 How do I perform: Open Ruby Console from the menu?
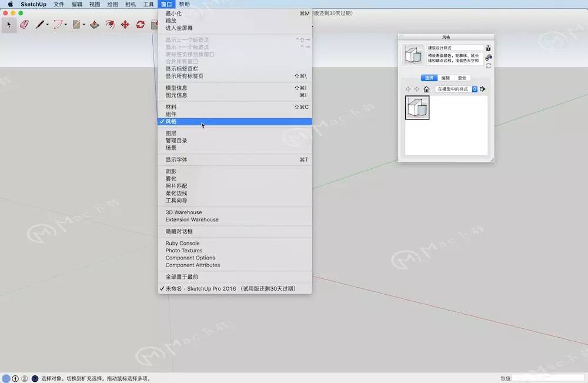tap(235, 243)
